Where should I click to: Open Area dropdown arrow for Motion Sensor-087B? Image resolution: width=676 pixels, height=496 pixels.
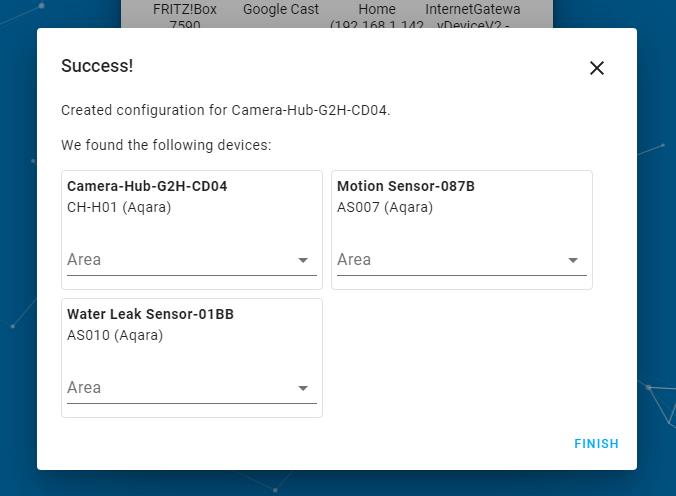tap(573, 260)
